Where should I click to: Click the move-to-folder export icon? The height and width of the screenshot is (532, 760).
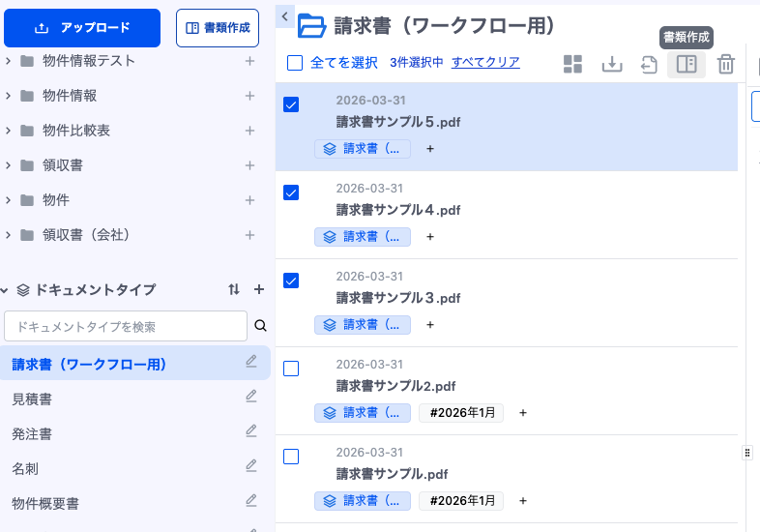(x=649, y=65)
